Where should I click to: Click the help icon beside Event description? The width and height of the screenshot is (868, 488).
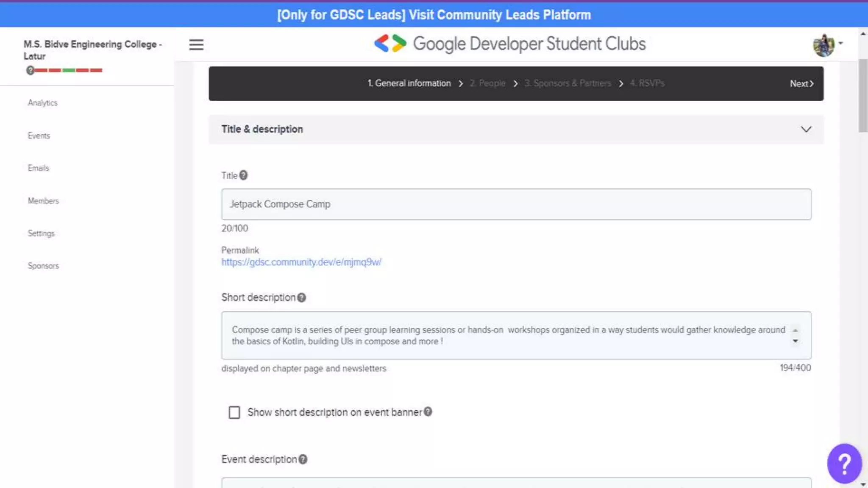[303, 460]
